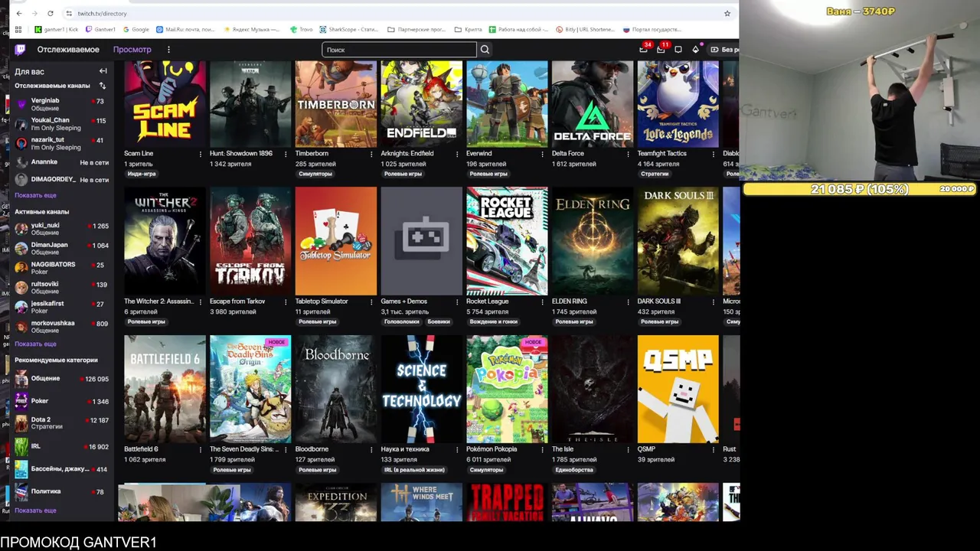Open Teamfight Tactics category thumbnail
This screenshot has width=980, height=551.
[678, 104]
